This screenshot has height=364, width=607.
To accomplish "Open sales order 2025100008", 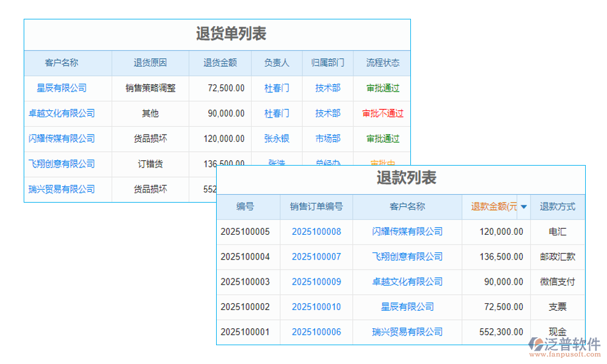I will point(317,232).
